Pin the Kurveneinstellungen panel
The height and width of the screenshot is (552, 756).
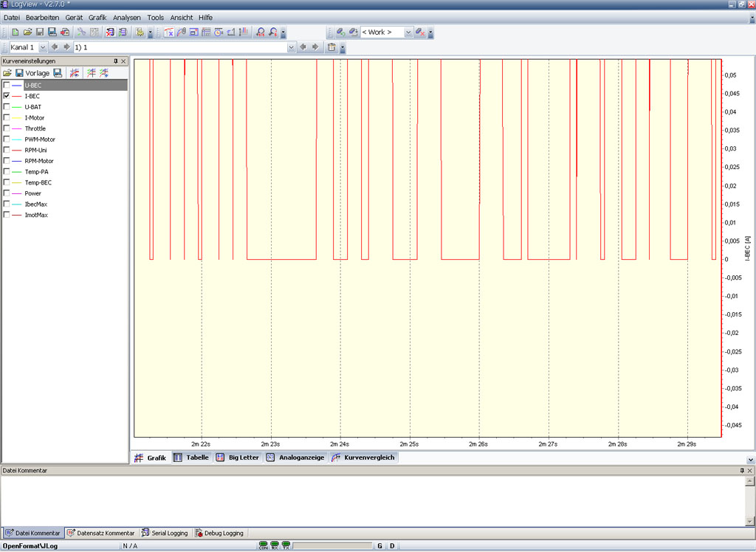pos(116,61)
